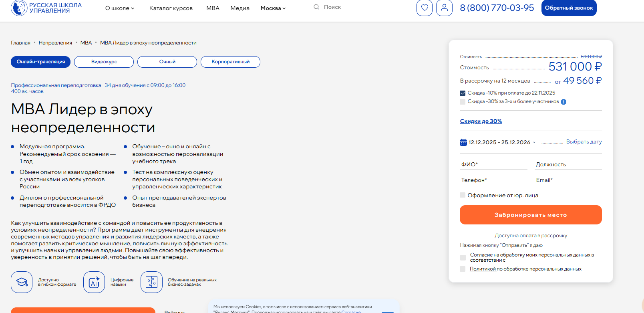Click the graduation cap flexible format icon

pyautogui.click(x=22, y=282)
